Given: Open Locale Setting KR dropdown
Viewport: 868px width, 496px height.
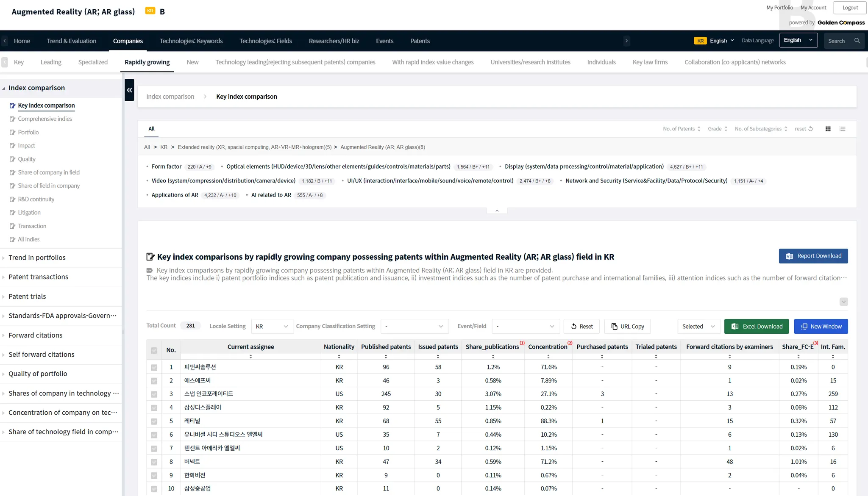Looking at the screenshot, I should (272, 327).
